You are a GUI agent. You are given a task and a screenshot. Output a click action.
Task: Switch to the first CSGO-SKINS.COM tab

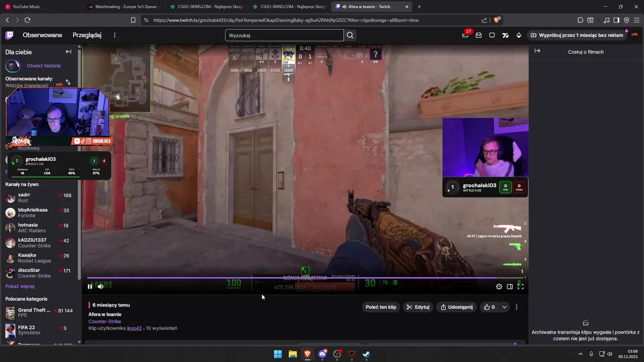206,7
